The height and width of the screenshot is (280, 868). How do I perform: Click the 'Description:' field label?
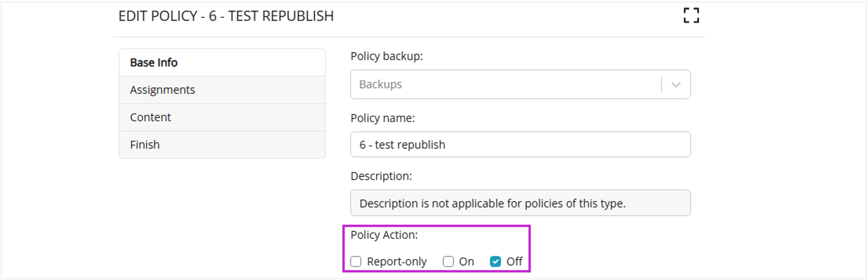(381, 176)
